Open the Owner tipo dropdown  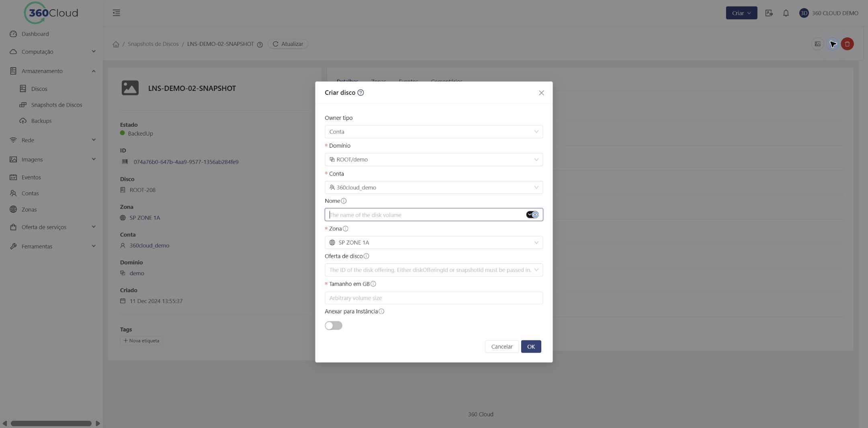pyautogui.click(x=434, y=132)
